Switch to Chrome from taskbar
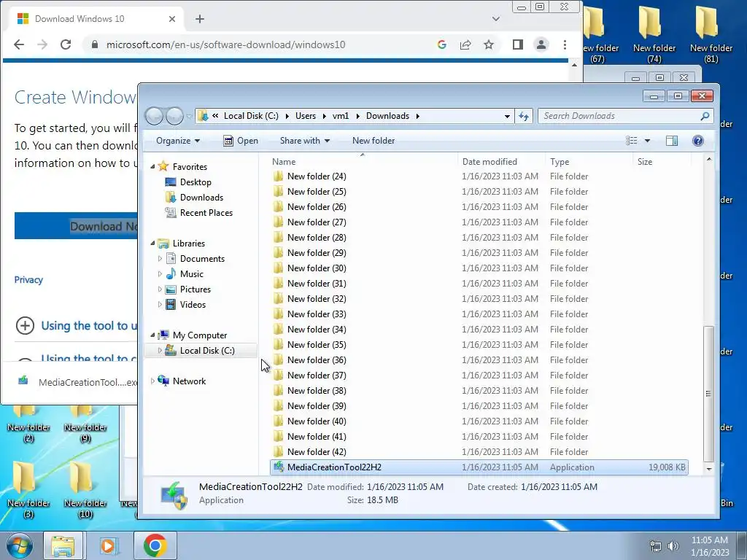This screenshot has width=747, height=560. pyautogui.click(x=155, y=545)
